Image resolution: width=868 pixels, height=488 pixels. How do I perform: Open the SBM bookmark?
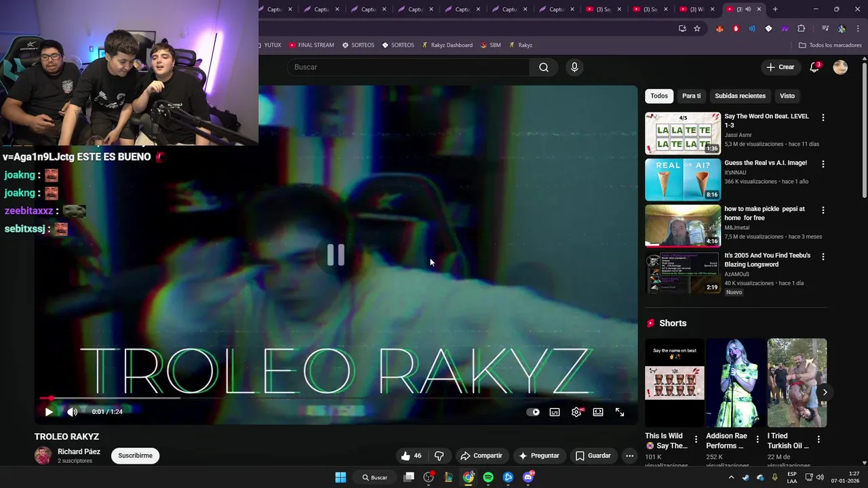(490, 45)
